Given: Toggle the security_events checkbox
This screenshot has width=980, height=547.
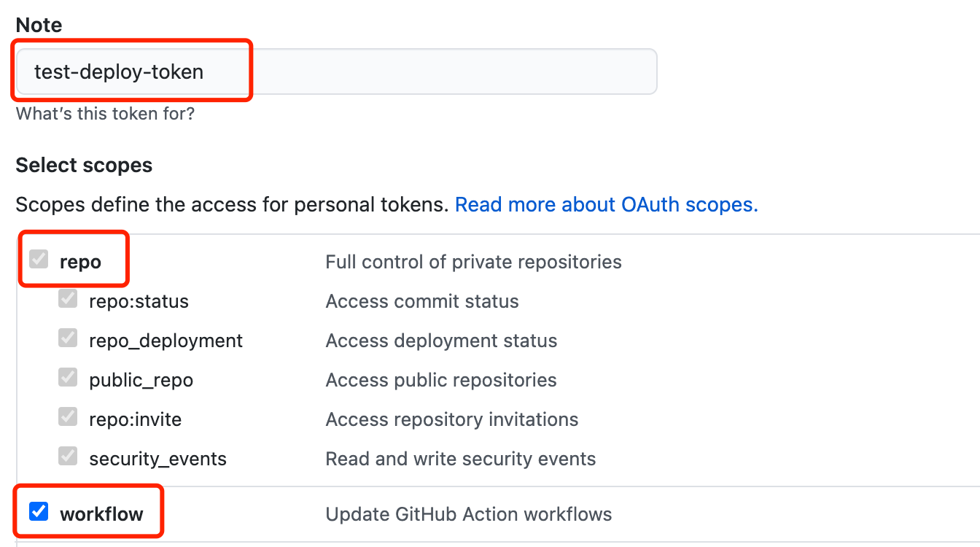Looking at the screenshot, I should point(68,457).
